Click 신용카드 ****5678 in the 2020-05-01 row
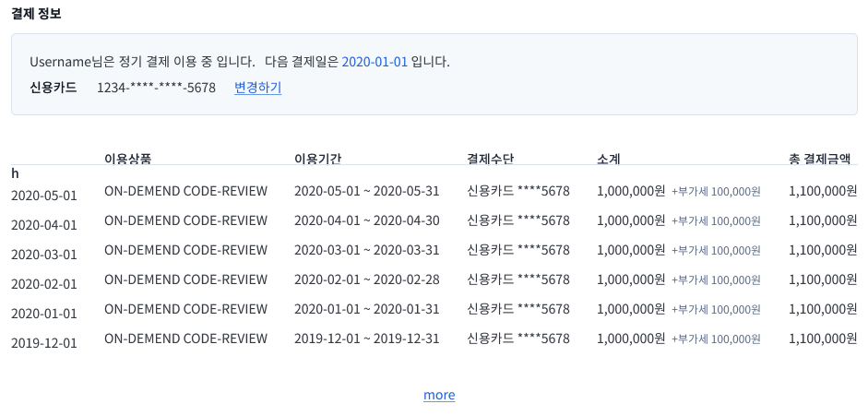Screen dimensions: 868x416 coord(518,192)
